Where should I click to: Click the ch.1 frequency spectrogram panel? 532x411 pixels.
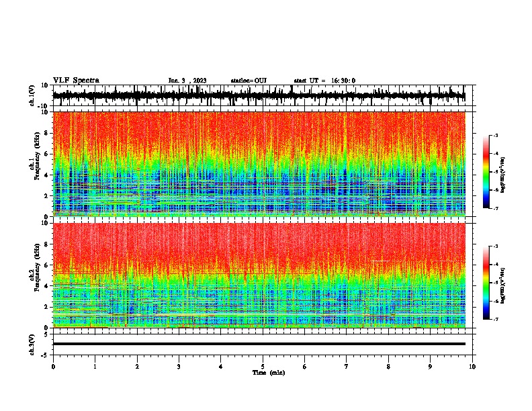click(259, 164)
